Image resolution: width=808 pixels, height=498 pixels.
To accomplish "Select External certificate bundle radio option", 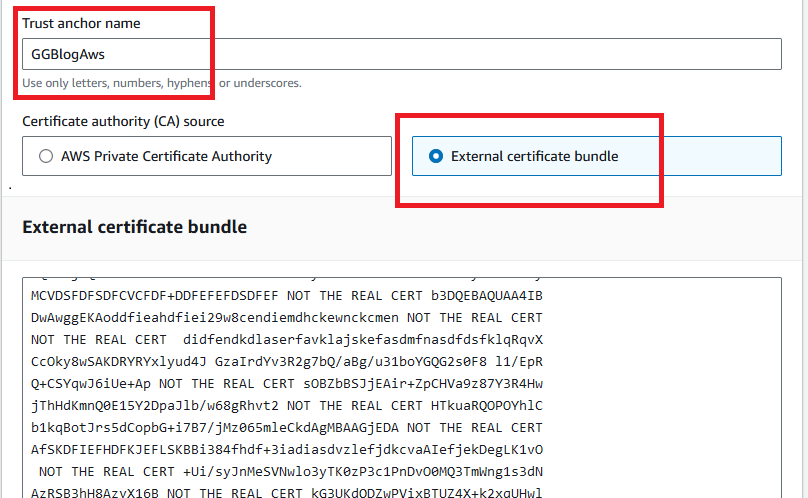I will click(x=436, y=156).
